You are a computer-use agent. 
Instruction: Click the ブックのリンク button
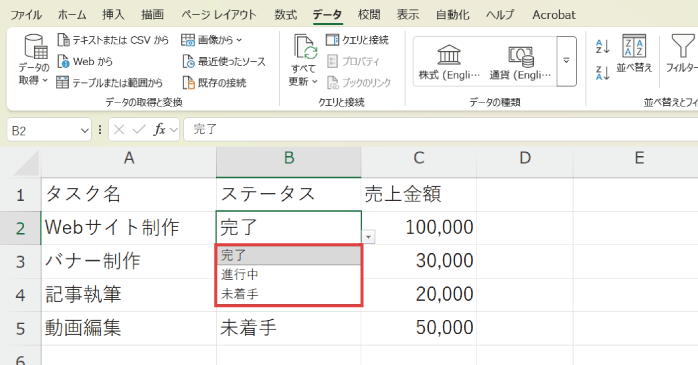(x=359, y=83)
